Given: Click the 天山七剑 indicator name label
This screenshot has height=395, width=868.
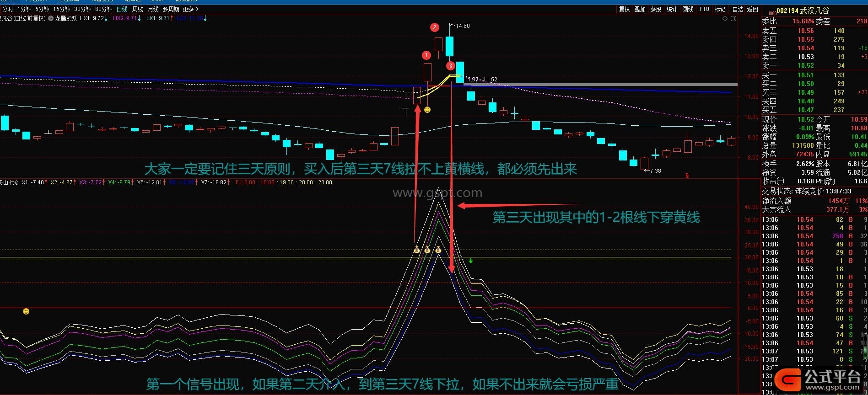Looking at the screenshot, I should tap(9, 182).
